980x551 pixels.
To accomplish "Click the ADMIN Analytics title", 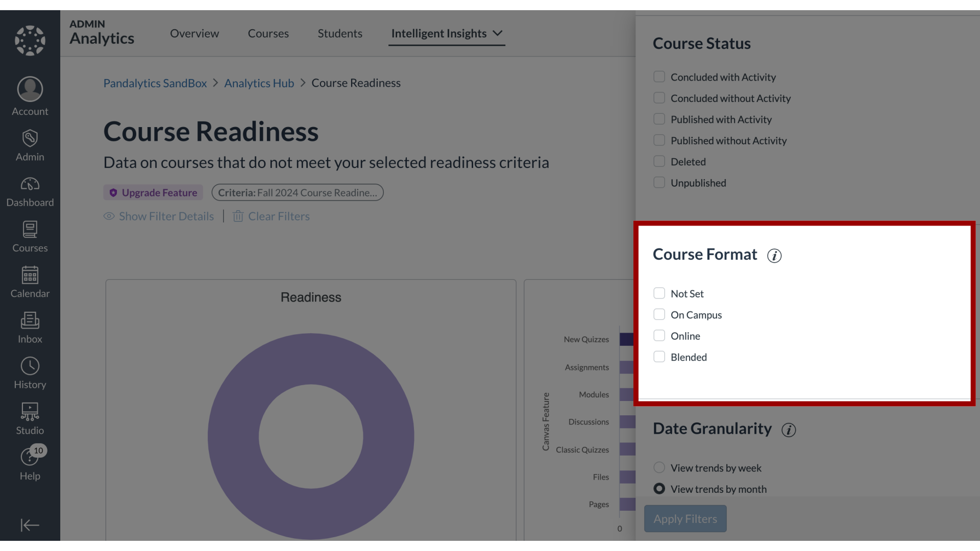I will click(102, 33).
